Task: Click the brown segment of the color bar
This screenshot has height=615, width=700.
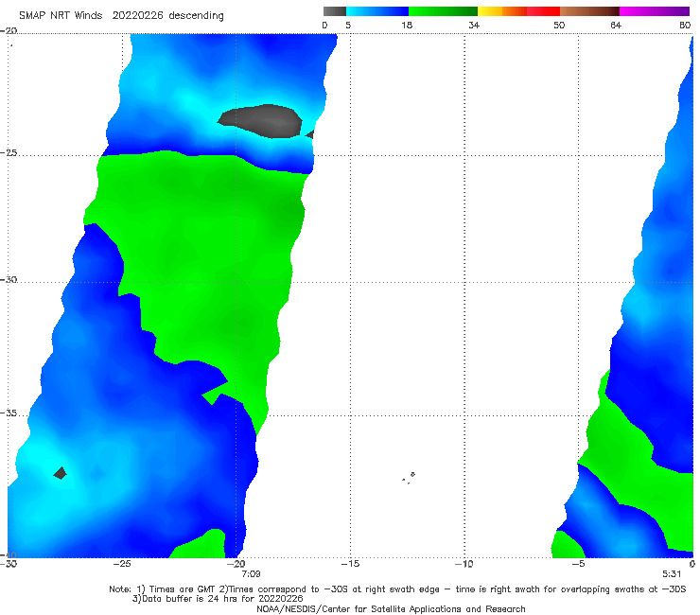Action: click(589, 11)
